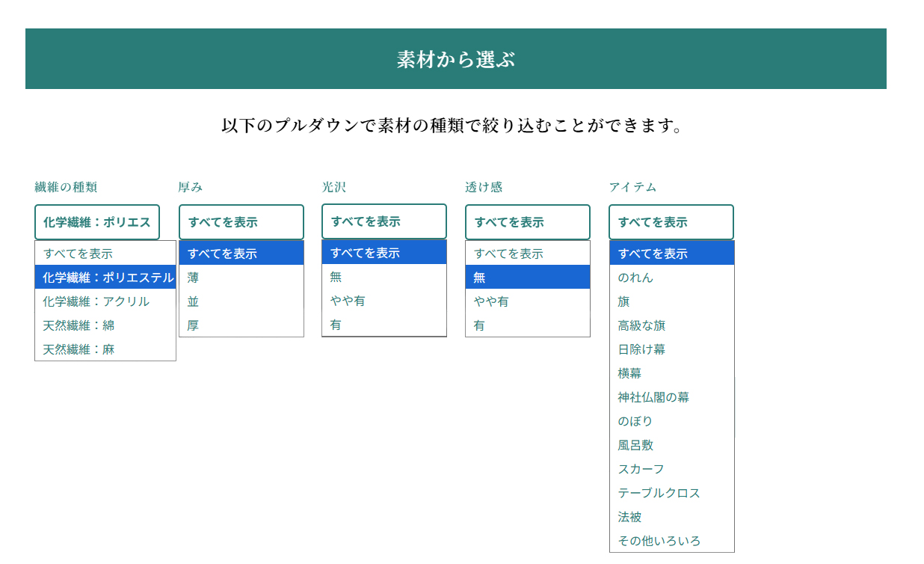Select すべてを表示 in アイテム list
Screen dimensions: 924x564
(x=672, y=254)
